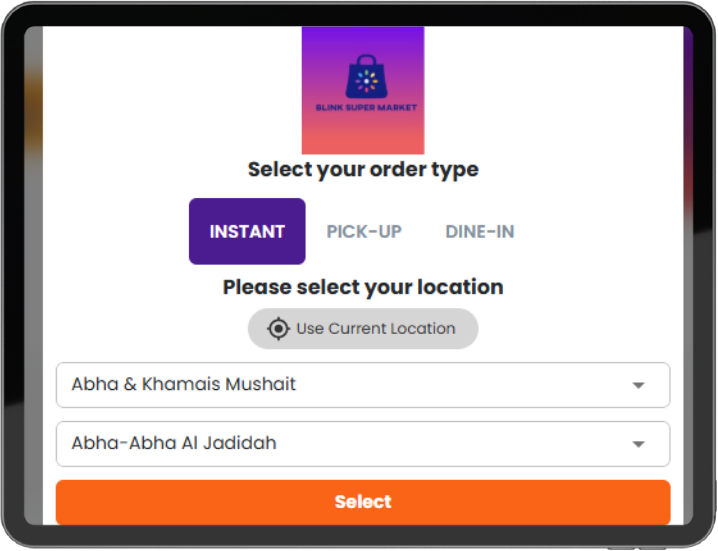The image size is (718, 551).
Task: Click the shopping bag icon in the logo
Action: (363, 76)
